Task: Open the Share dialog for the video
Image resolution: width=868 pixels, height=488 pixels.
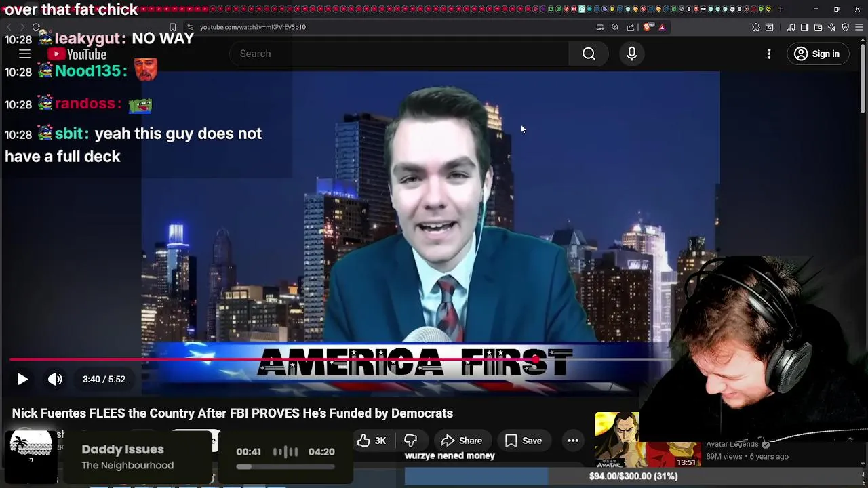Action: [462, 441]
